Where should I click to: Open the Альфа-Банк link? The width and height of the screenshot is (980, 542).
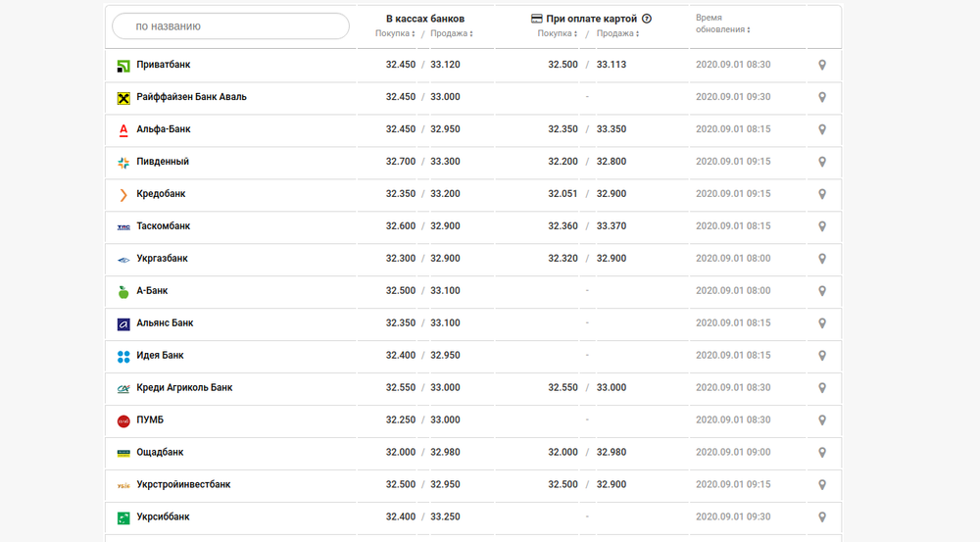point(163,129)
